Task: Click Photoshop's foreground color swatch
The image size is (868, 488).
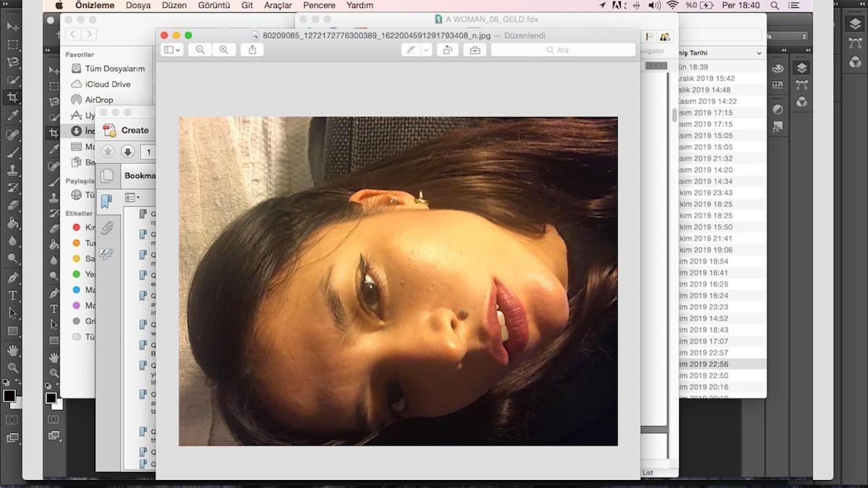Action: 9,395
